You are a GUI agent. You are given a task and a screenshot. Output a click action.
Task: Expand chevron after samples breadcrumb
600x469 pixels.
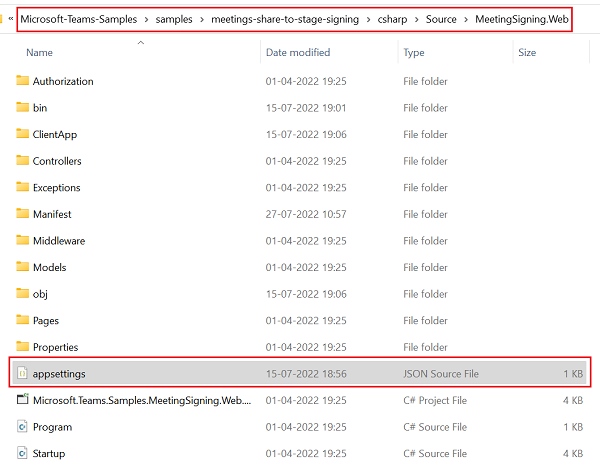pos(202,20)
